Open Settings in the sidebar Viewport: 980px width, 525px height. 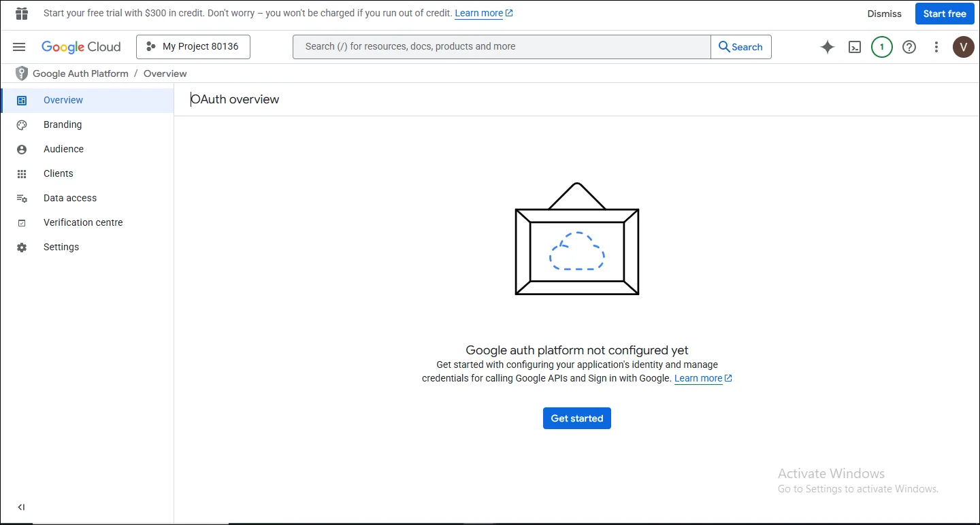click(88, 248)
